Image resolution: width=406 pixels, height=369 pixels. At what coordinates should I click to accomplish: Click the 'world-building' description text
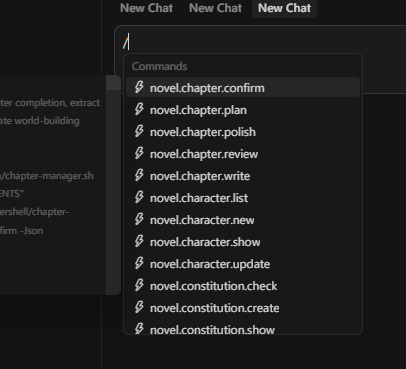click(47, 121)
